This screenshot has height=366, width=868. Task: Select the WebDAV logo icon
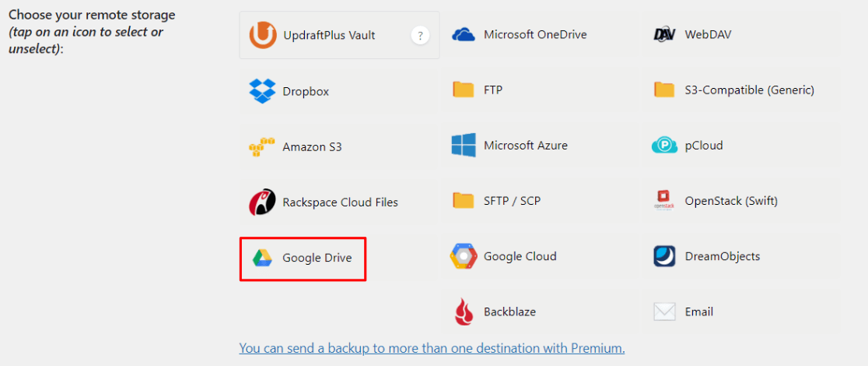(x=665, y=35)
